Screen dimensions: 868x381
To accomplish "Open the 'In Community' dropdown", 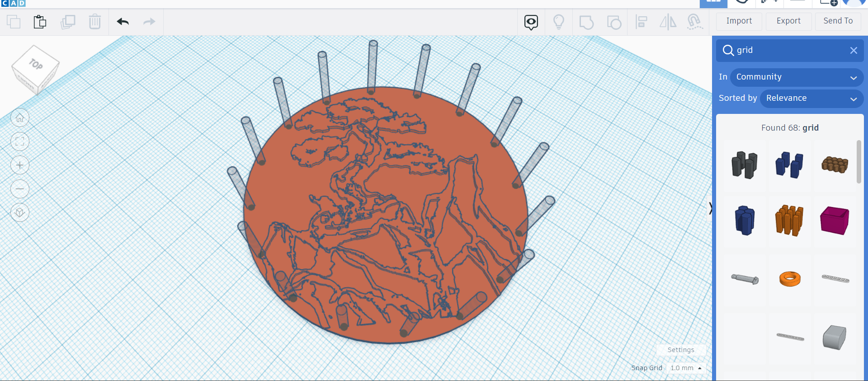I will pyautogui.click(x=797, y=77).
